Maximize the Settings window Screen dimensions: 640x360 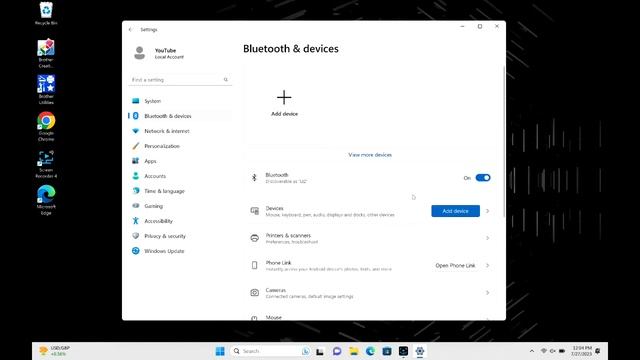tap(480, 26)
